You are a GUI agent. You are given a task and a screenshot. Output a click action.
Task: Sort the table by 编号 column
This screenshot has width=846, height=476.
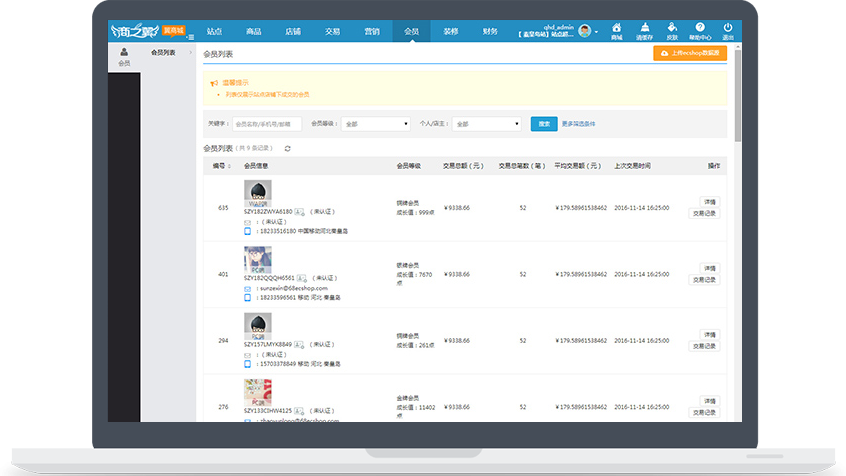click(220, 166)
